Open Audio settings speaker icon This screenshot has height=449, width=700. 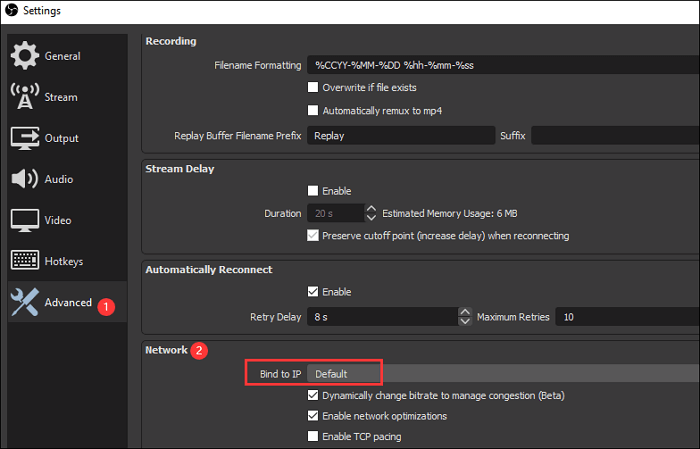pos(24,179)
